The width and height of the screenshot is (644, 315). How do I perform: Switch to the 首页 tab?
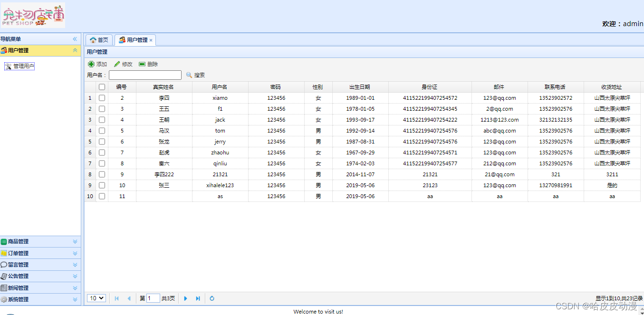99,40
